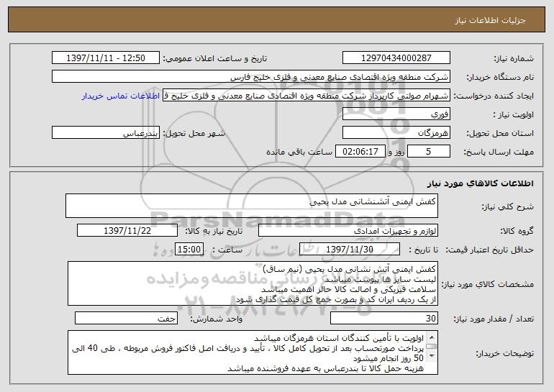
Task: Click the استان محل تحویل label
Action: point(500,133)
